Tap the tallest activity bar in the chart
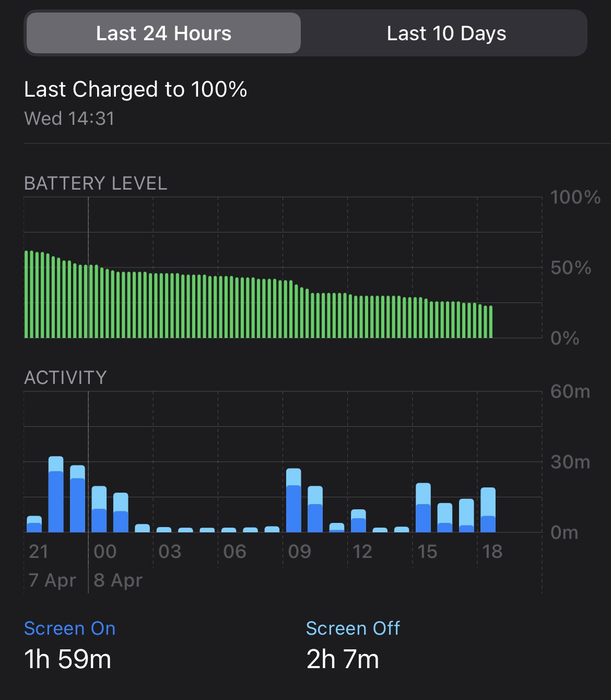The width and height of the screenshot is (611, 700). click(56, 494)
